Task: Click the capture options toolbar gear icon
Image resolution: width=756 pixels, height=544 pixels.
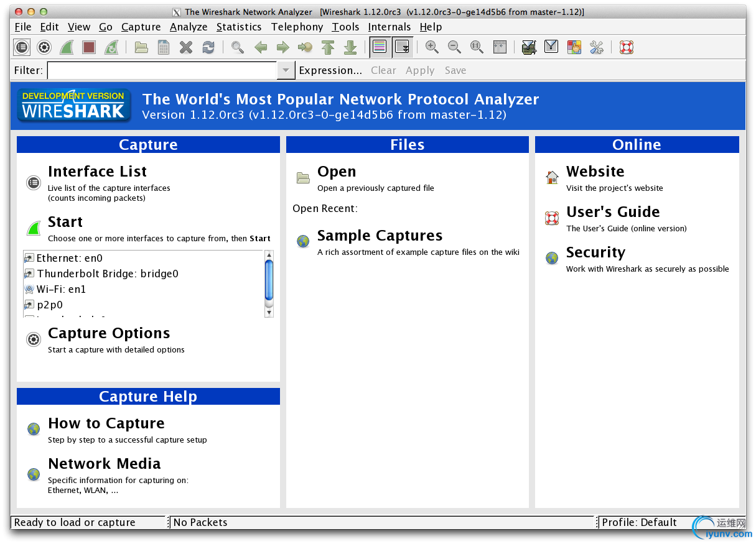Action: [44, 47]
